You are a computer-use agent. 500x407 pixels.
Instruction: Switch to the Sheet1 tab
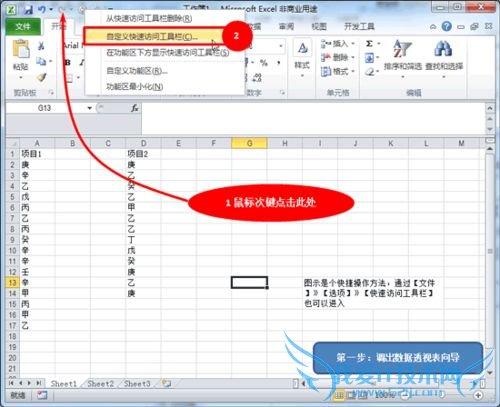[63, 384]
